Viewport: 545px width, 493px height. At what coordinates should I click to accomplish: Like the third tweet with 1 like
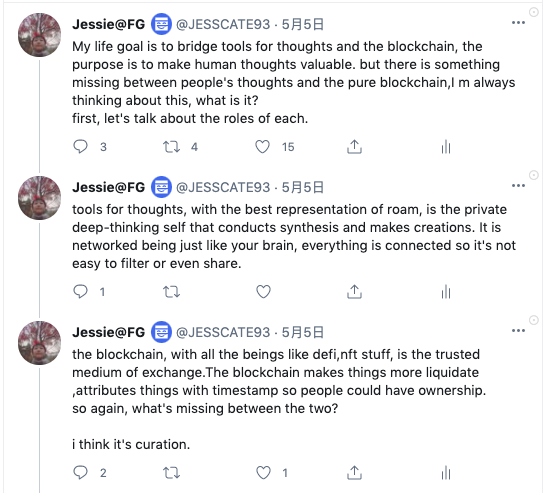click(x=263, y=472)
